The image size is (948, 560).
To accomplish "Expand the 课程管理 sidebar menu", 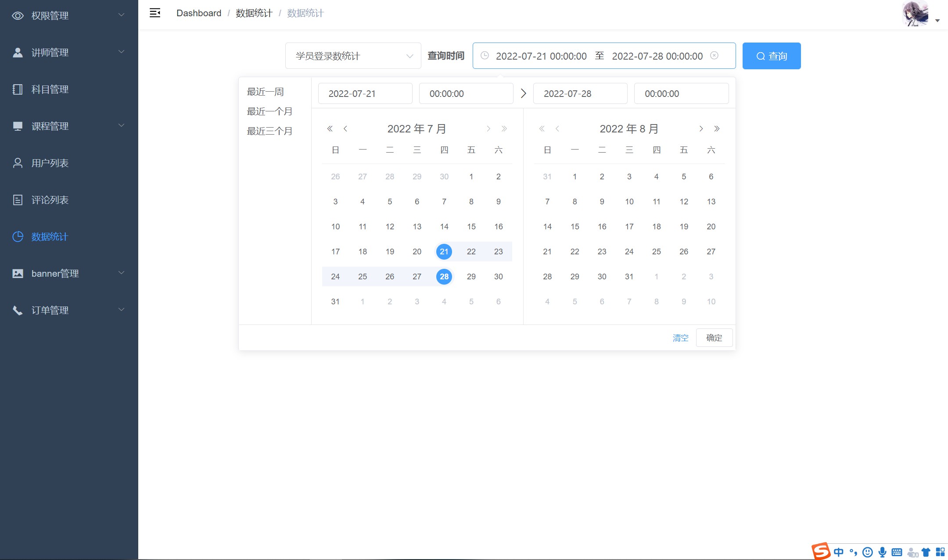I will (69, 126).
